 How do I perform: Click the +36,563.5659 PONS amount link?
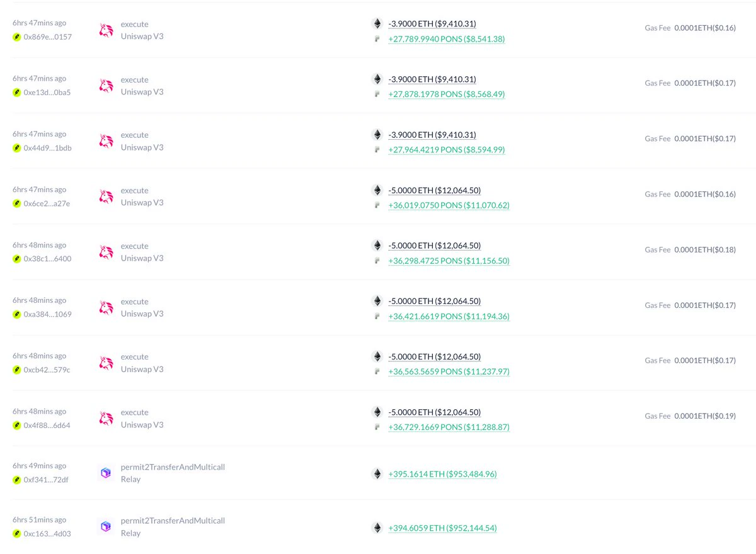(x=449, y=371)
